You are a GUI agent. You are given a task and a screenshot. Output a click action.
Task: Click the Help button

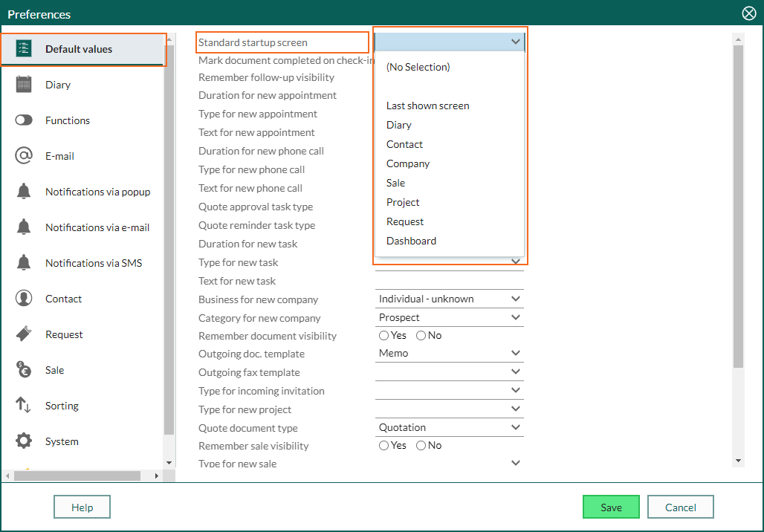point(82,507)
